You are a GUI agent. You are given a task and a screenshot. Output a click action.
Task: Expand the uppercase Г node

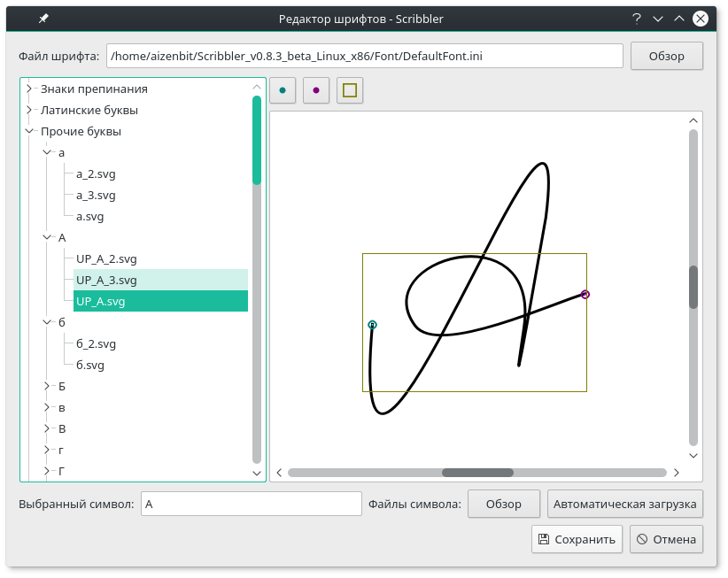click(x=47, y=471)
